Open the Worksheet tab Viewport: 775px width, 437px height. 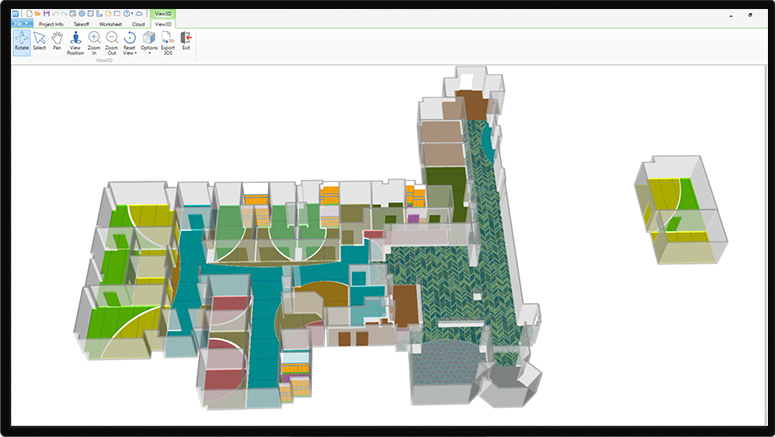pos(110,24)
